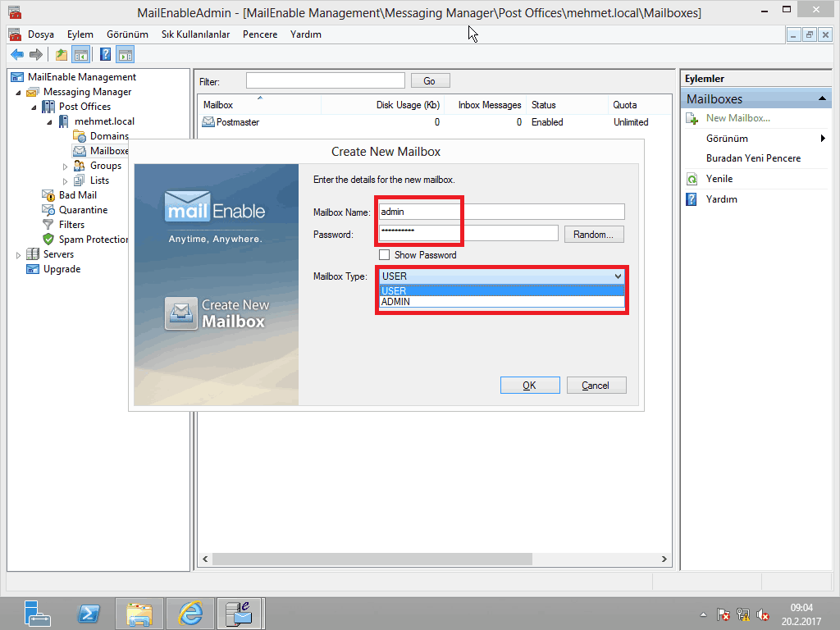
Task: Enable the Show Password checkbox
Action: (x=384, y=255)
